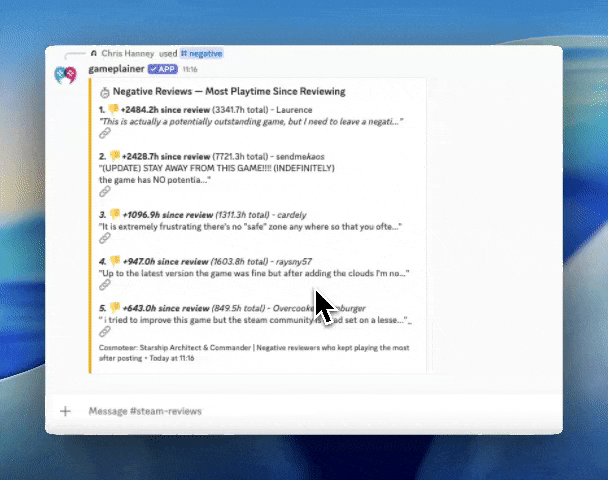The height and width of the screenshot is (480, 608).
Task: Click (849.5h total) text
Action: 238,308
